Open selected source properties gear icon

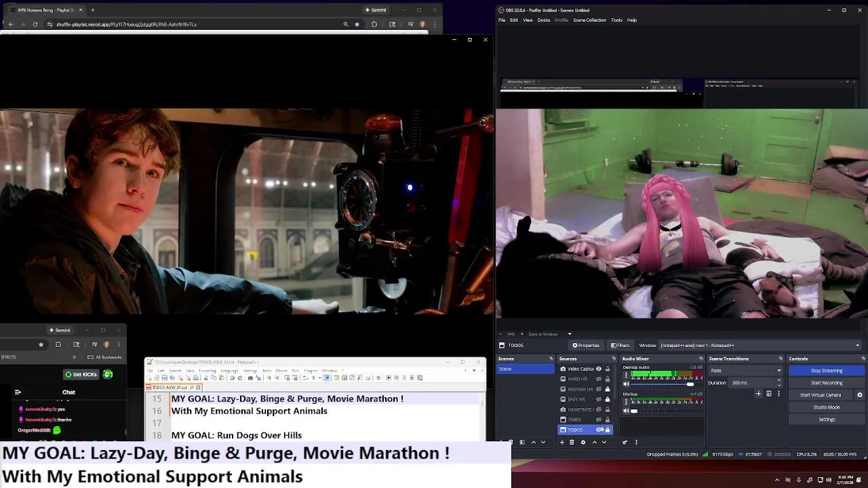coord(583,443)
